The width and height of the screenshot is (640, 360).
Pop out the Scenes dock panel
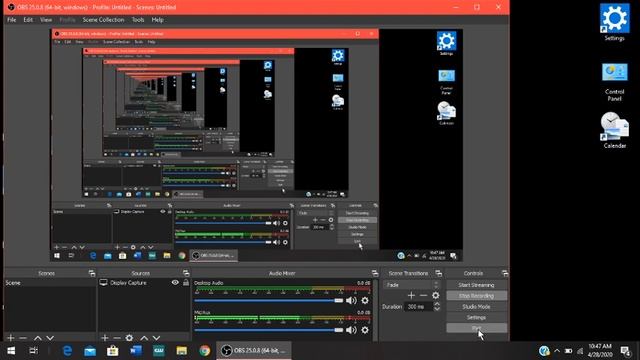[92, 273]
